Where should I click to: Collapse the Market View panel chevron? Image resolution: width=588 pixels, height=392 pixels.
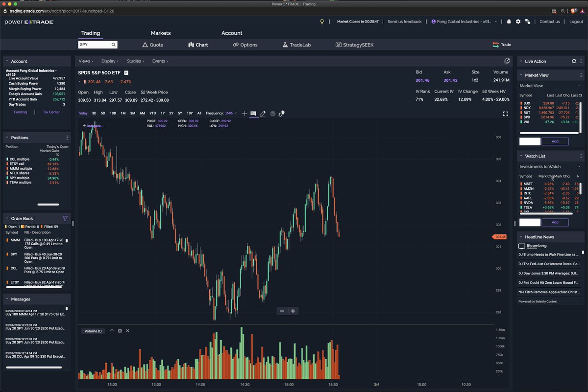[x=521, y=75]
